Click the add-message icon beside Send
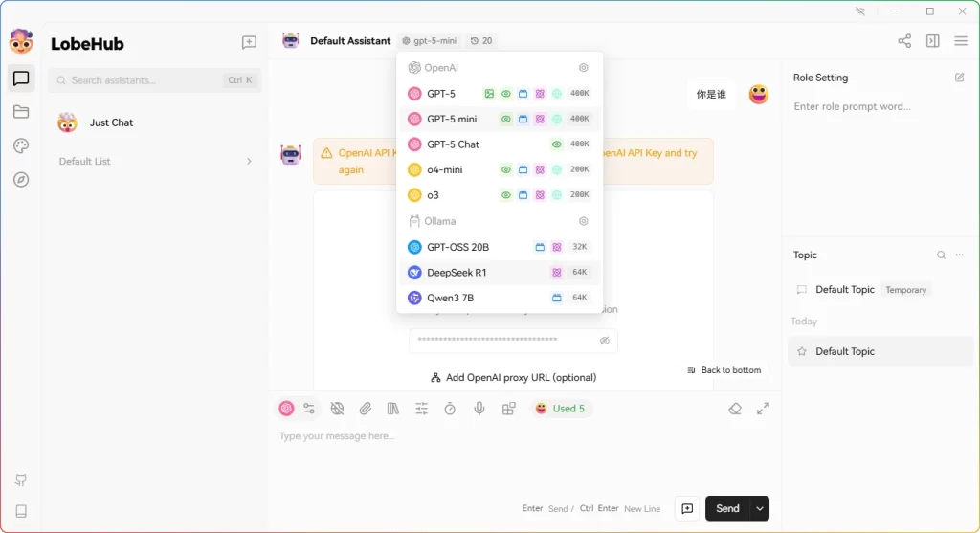Viewport: 980px width, 533px height. tap(687, 509)
